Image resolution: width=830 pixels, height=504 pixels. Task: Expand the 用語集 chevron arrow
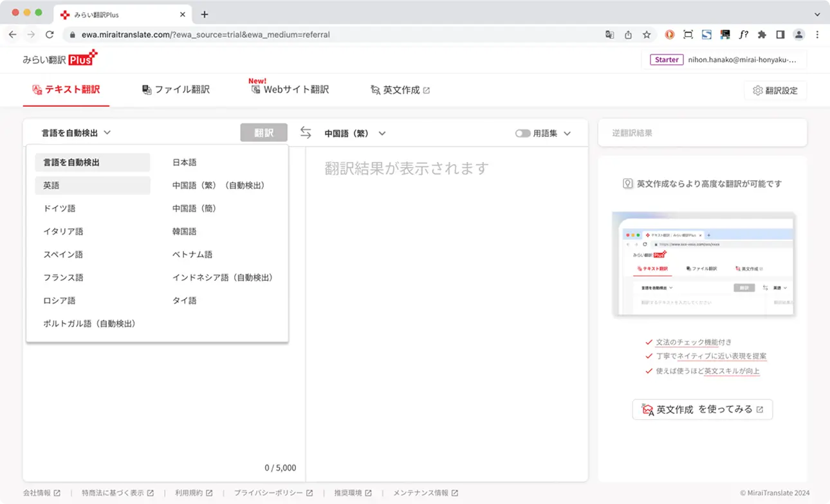coord(567,134)
